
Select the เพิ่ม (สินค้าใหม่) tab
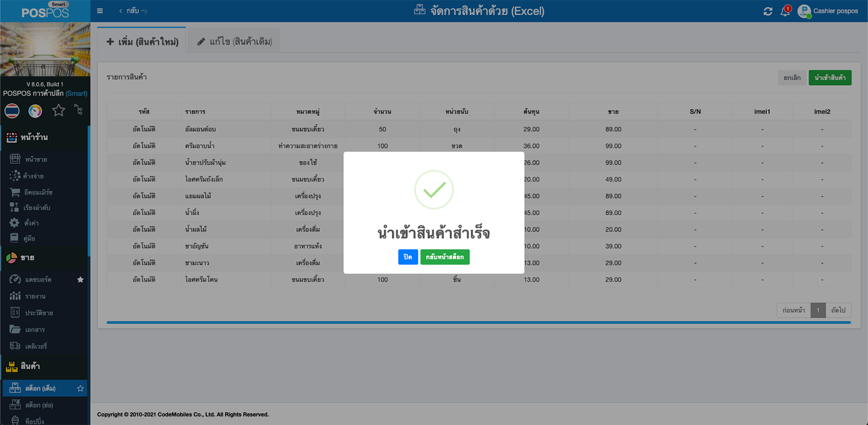pyautogui.click(x=142, y=41)
